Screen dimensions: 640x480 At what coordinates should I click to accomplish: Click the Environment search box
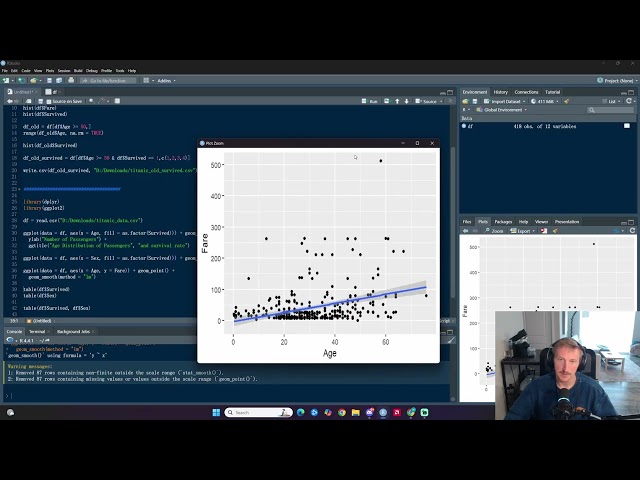pos(611,110)
